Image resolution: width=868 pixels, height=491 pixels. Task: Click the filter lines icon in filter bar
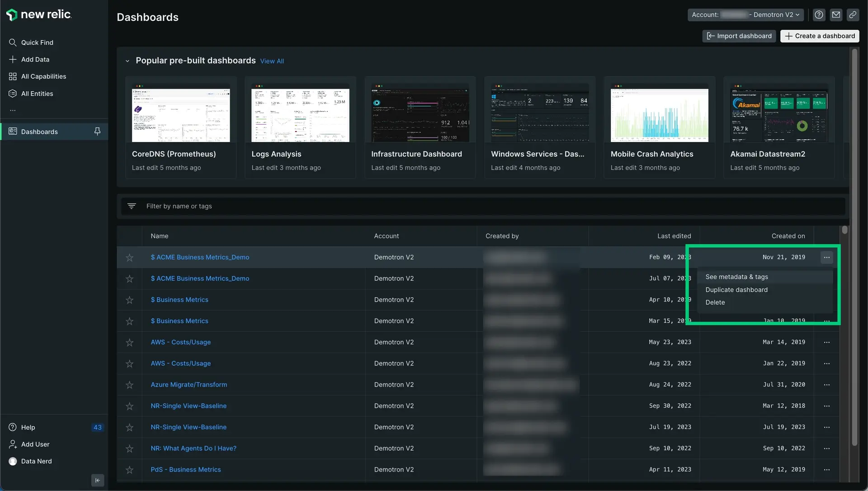[132, 206]
